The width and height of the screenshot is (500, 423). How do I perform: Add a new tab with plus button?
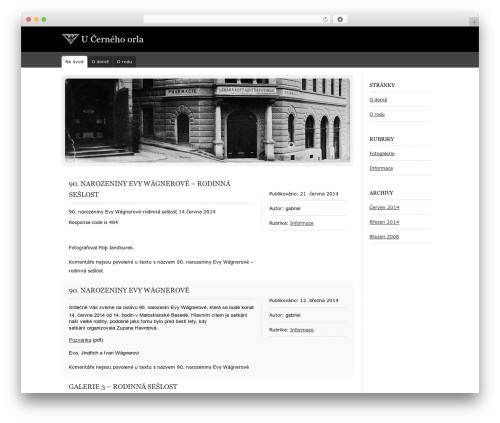click(x=474, y=22)
